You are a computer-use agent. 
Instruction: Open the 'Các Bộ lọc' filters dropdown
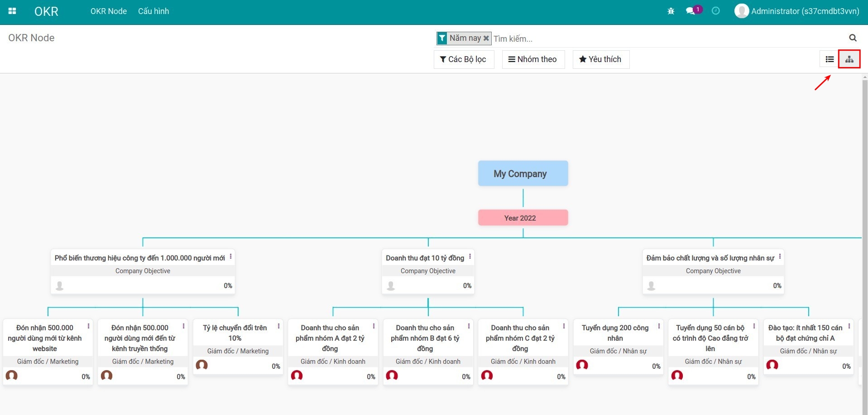[463, 59]
